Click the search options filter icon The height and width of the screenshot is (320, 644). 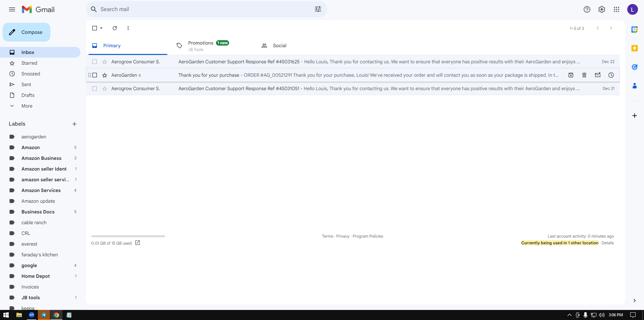[318, 9]
